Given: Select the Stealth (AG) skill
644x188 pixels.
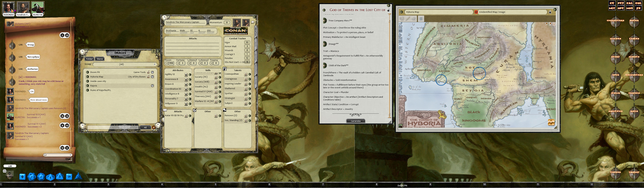Looking at the screenshot, I should coord(201,86).
